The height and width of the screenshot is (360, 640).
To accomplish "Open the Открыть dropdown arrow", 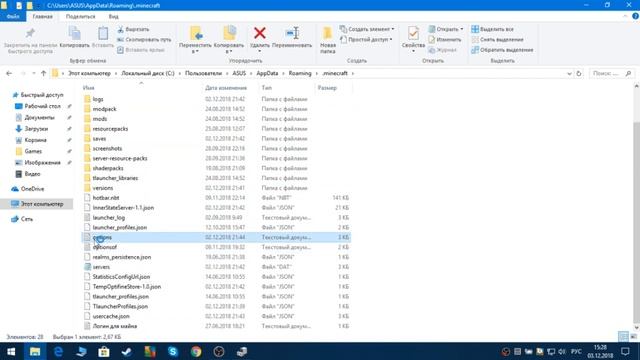I will (x=462, y=29).
